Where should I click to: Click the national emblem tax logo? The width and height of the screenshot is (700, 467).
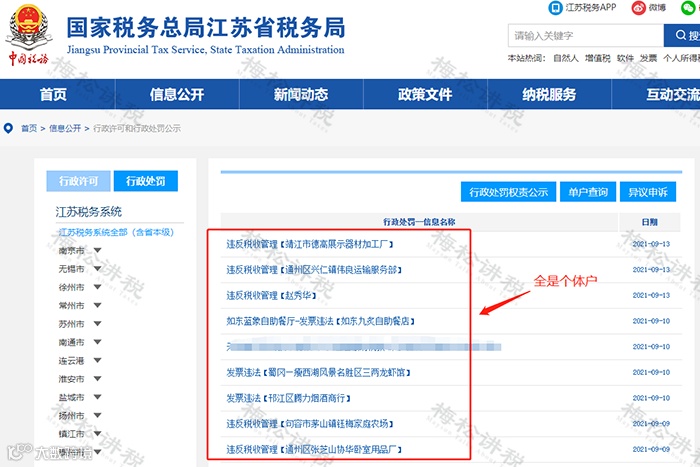tap(29, 33)
